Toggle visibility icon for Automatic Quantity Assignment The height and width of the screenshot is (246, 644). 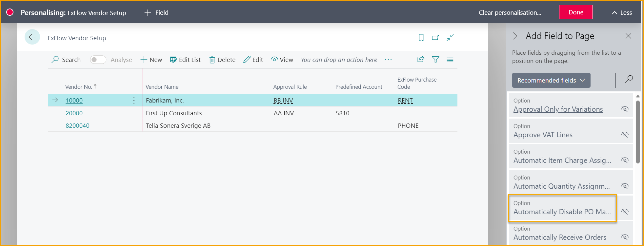click(x=625, y=186)
